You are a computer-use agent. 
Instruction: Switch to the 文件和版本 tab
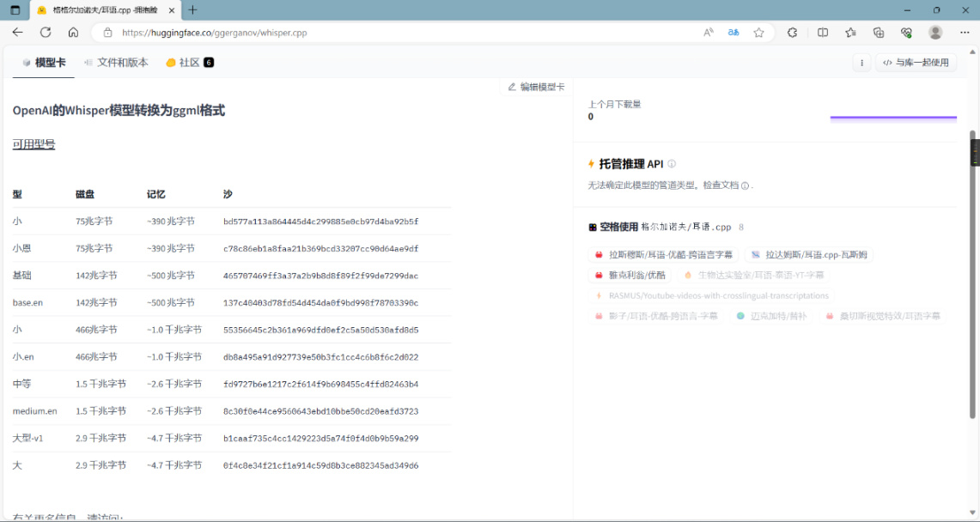pyautogui.click(x=116, y=63)
